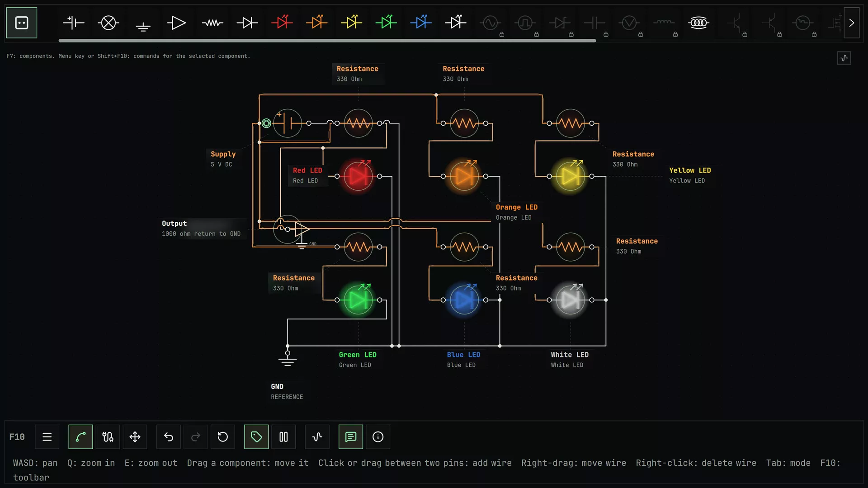This screenshot has height=488, width=868.
Task: Click the 5 V battery supply on the canvas
Action: pos(288,123)
